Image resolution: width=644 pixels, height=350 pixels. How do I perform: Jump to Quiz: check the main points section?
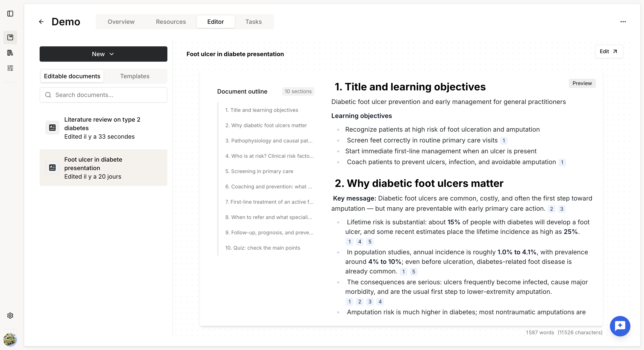[263, 248]
